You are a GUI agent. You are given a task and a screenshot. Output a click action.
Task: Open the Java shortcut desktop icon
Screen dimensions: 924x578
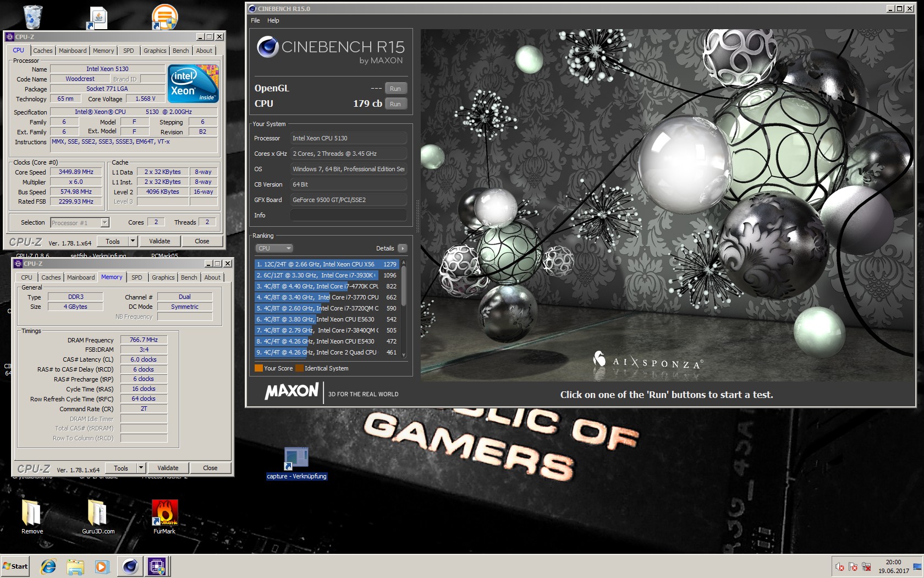click(98, 18)
